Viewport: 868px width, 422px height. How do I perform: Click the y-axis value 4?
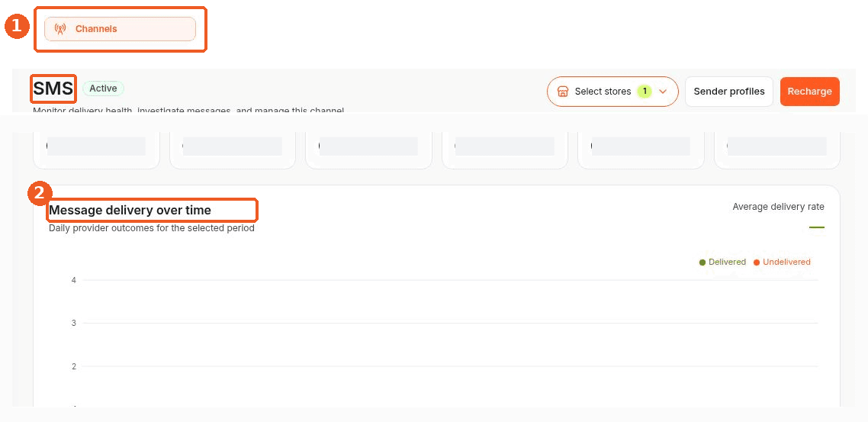click(74, 280)
